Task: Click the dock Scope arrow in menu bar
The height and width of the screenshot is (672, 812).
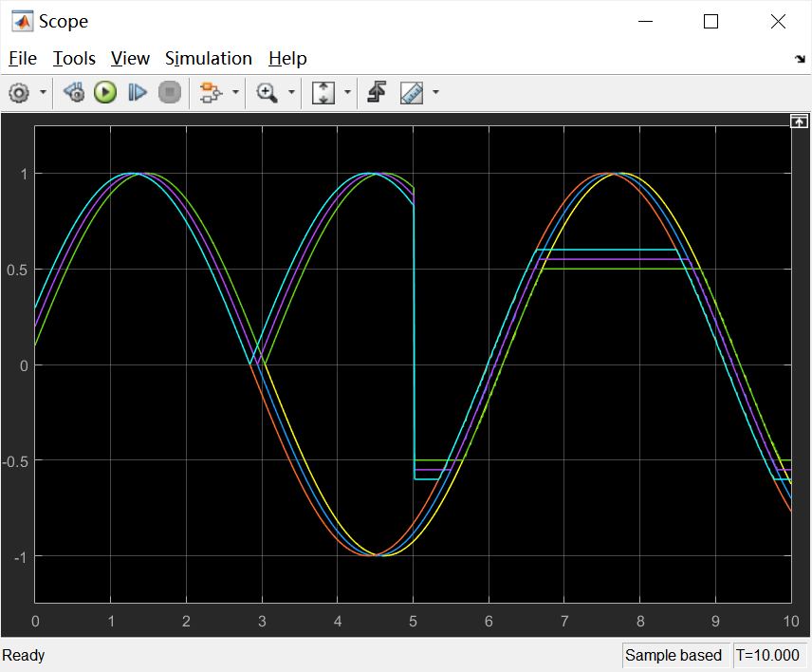Action: 800,59
